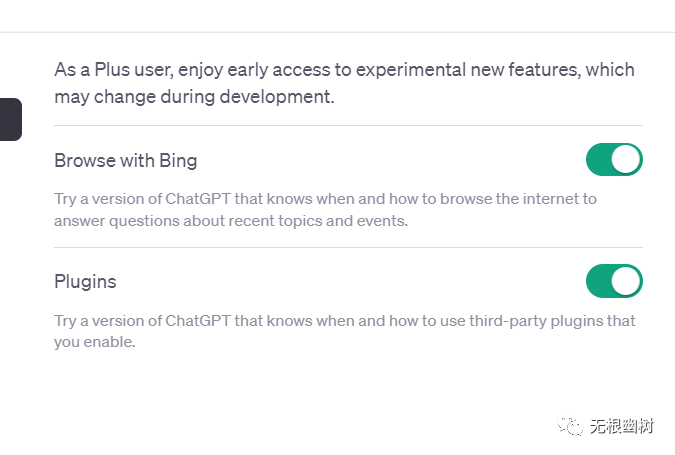Screen dimensions: 675x455
Task: Click the white knob on Browse with Bing toggle
Action: 625,160
